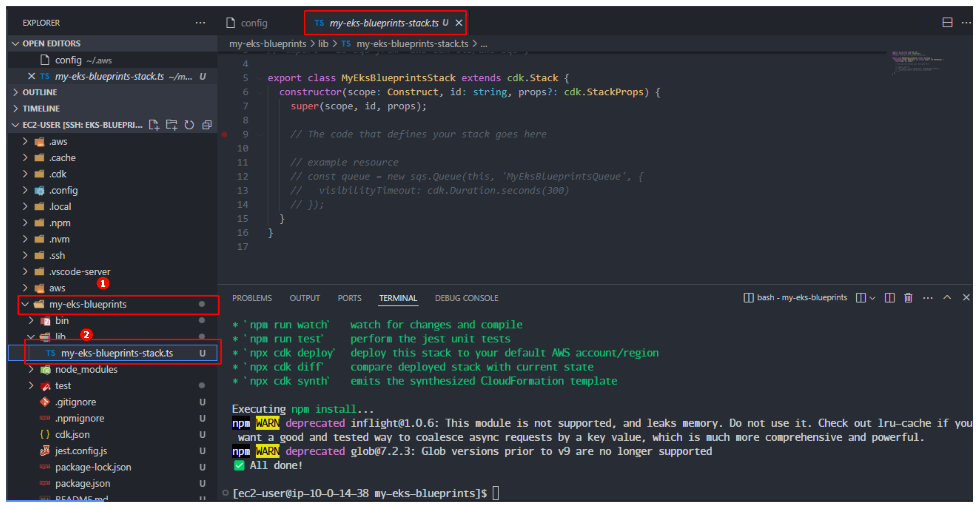Refresh the explorer file tree
The width and height of the screenshot is (980, 508).
(x=189, y=125)
